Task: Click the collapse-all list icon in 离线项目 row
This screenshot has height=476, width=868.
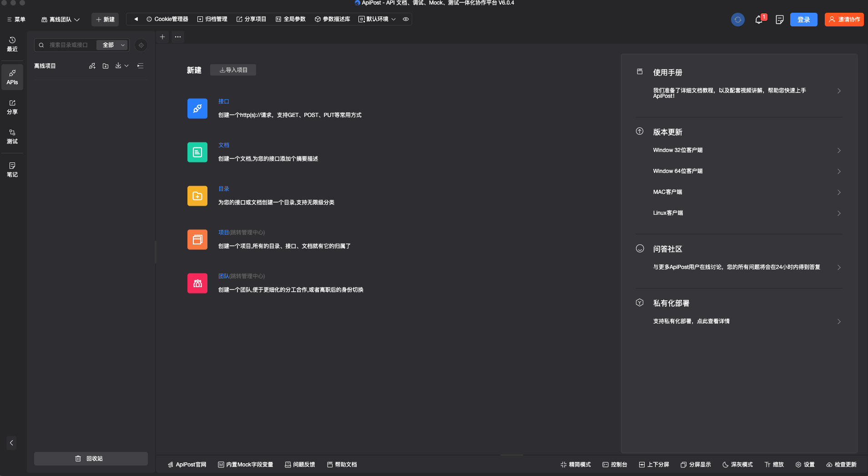Action: 141,66
